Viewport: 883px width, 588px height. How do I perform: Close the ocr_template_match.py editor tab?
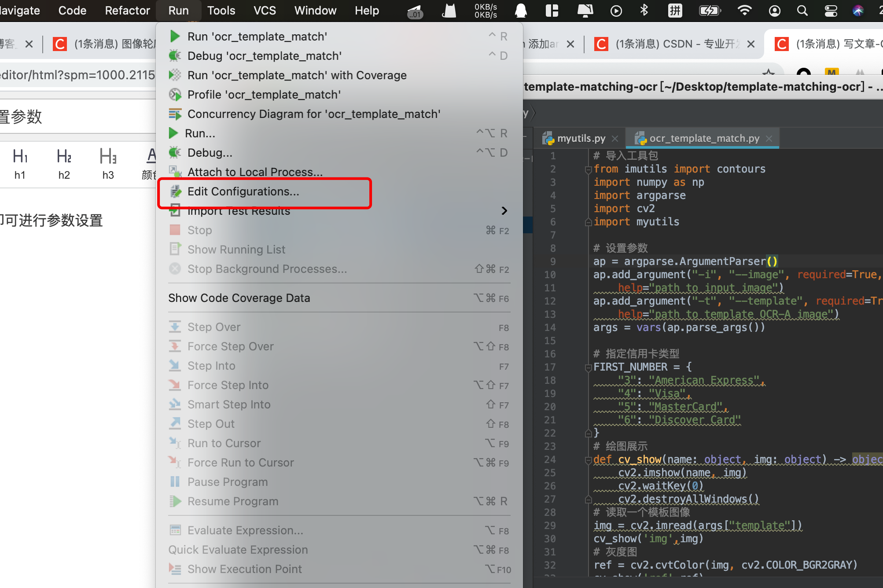[769, 139]
